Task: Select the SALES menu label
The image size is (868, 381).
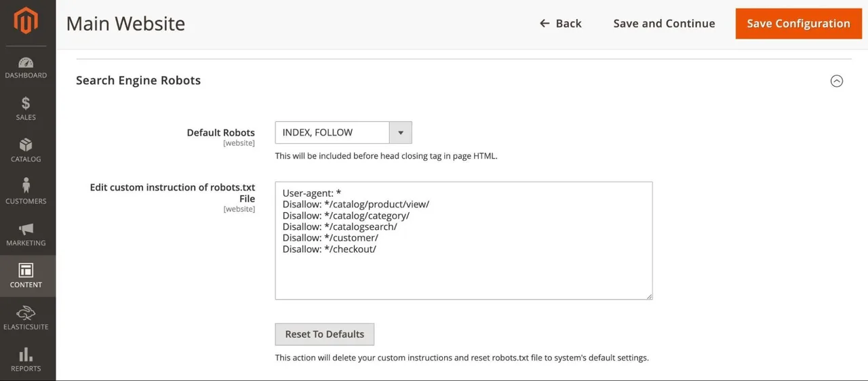Action: coord(26,117)
